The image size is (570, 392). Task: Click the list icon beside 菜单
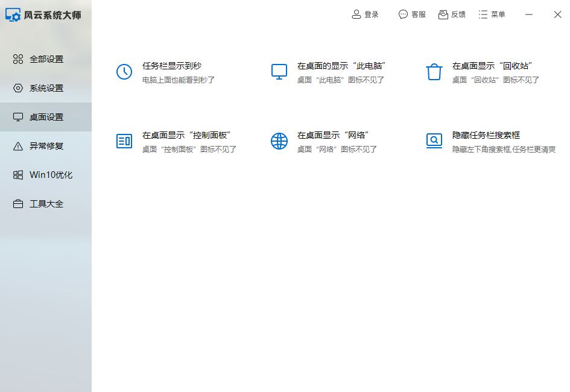tap(483, 14)
